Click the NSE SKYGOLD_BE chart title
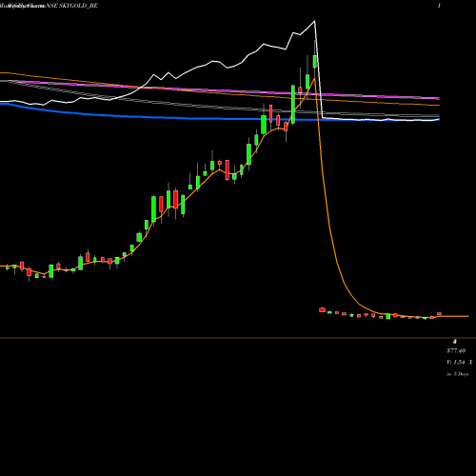 click(72, 6)
